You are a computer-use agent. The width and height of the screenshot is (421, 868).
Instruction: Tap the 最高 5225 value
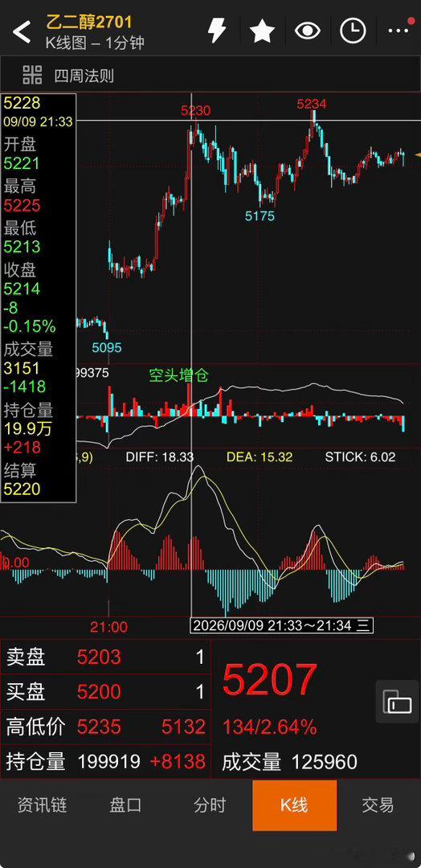click(x=22, y=206)
